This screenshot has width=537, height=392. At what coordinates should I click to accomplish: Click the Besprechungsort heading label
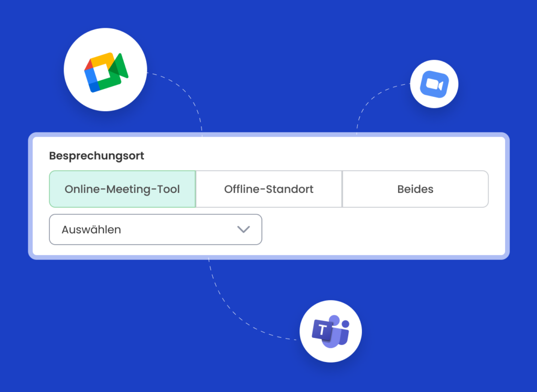pos(96,156)
